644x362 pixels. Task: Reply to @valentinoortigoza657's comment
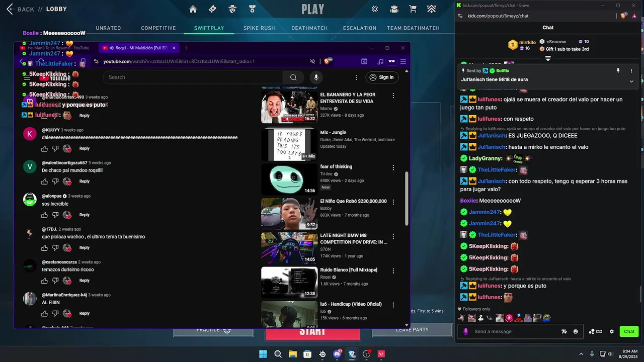(85, 182)
